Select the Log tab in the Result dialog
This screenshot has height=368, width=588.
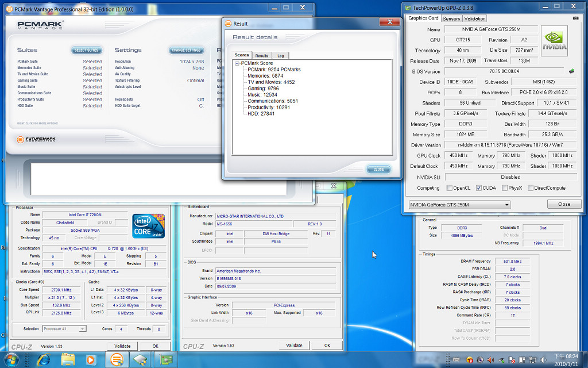pos(280,56)
